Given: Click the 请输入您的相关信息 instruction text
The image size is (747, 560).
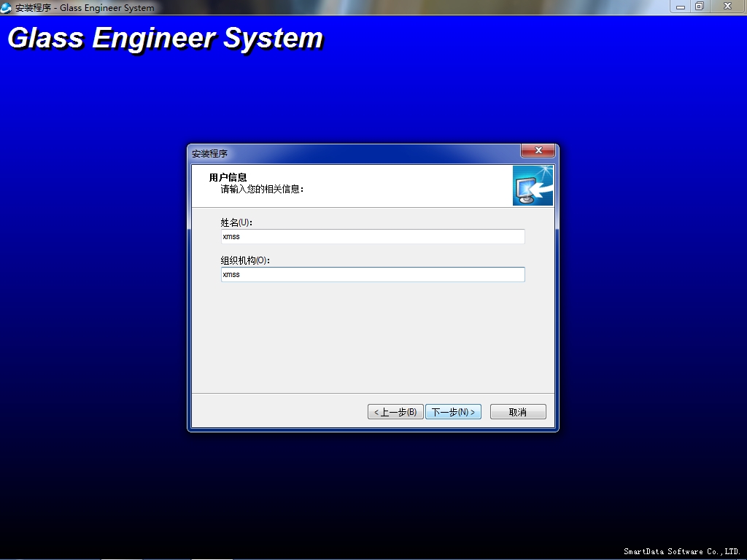Looking at the screenshot, I should click(262, 190).
